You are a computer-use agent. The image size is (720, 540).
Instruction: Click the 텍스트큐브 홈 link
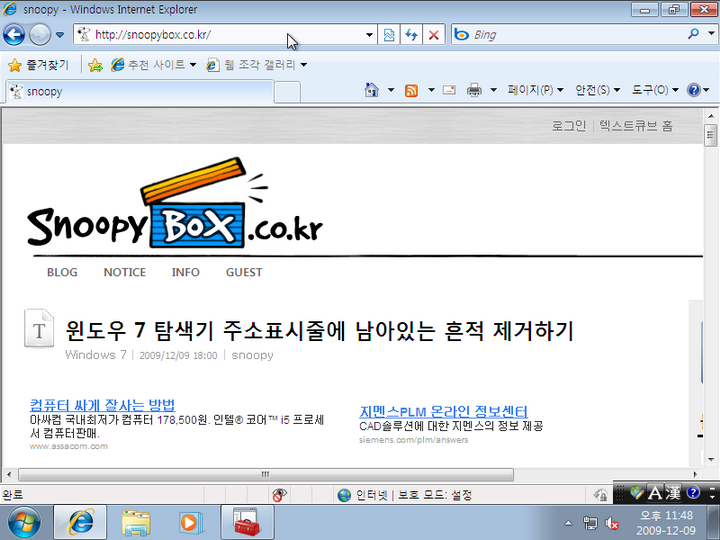pyautogui.click(x=636, y=126)
